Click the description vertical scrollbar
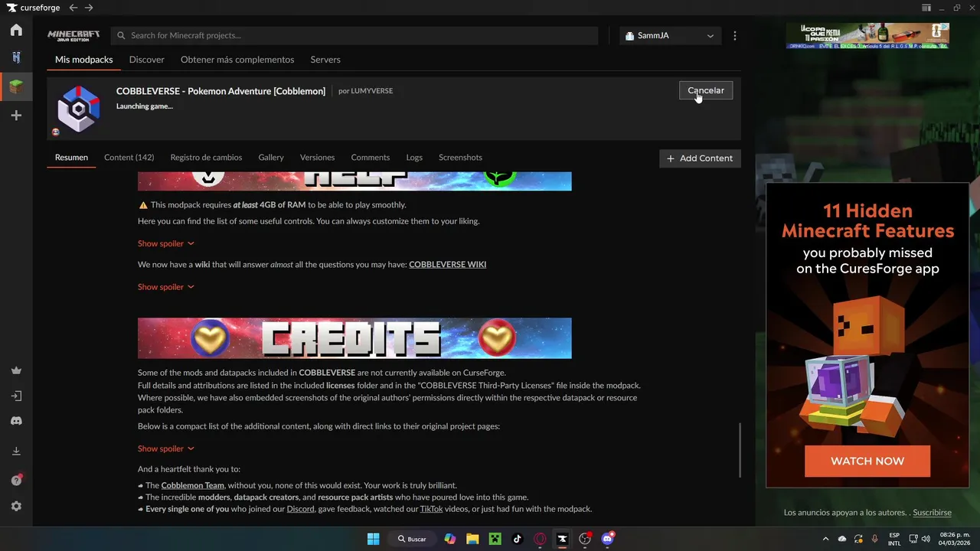The height and width of the screenshot is (551, 980). click(x=740, y=449)
